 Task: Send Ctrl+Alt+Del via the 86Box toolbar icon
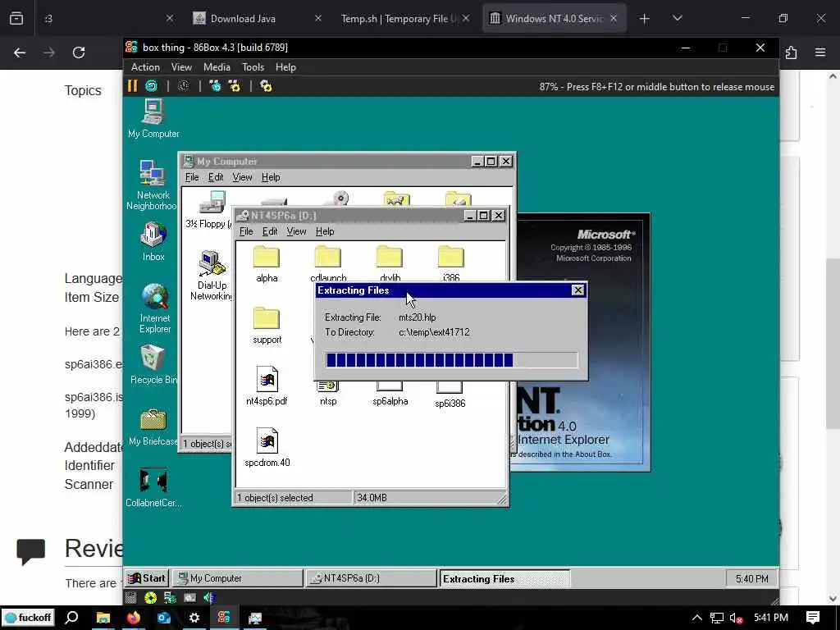coord(216,85)
